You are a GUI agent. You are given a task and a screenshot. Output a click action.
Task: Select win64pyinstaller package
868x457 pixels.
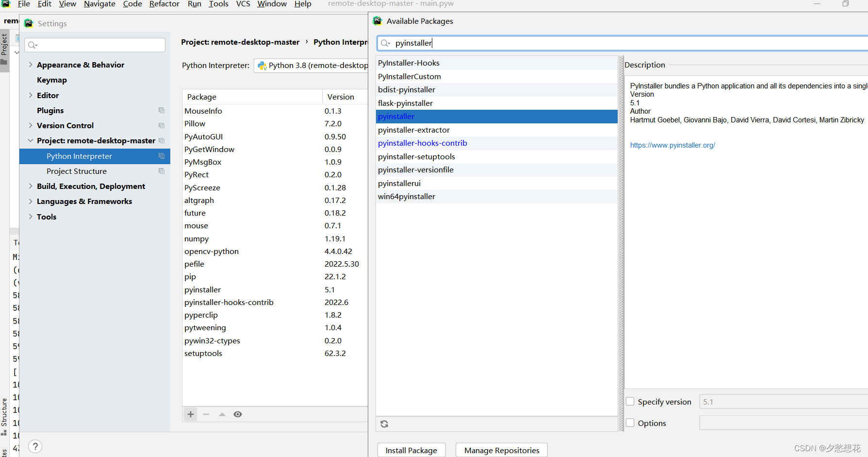pyautogui.click(x=496, y=196)
